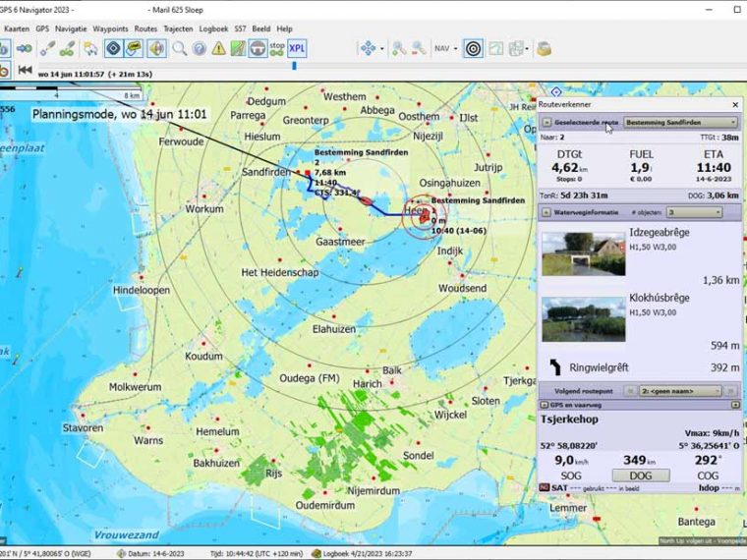Open the S57 menu
Screen dimensions: 747x560
point(240,28)
